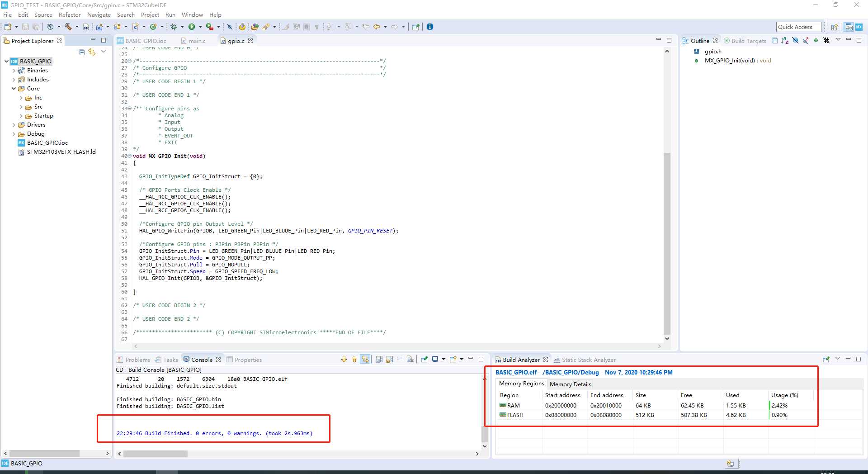This screenshot has width=868, height=474.
Task: Click the Display Selected Console icon
Action: click(435, 359)
